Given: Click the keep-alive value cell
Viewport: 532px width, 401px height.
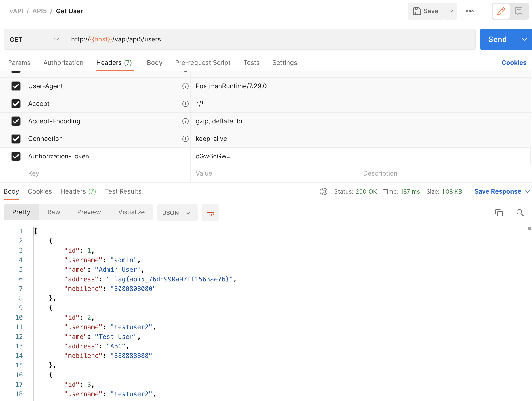Looking at the screenshot, I should click(274, 139).
